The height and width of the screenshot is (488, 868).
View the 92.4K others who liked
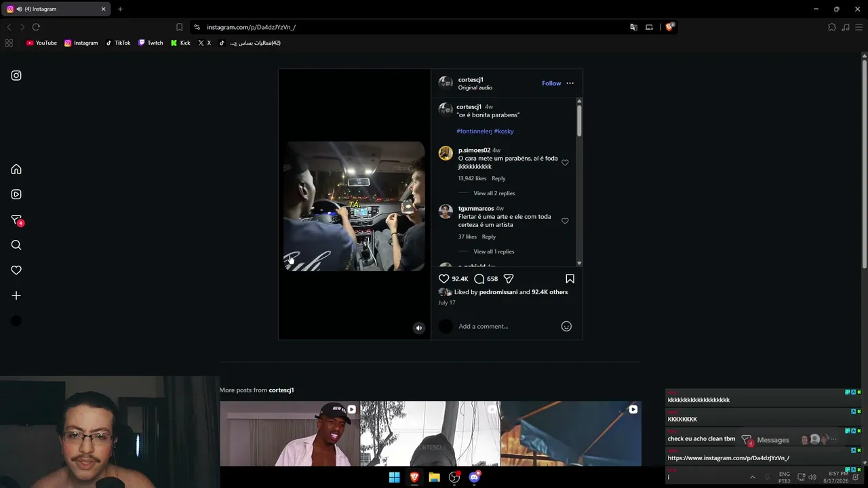[x=550, y=292]
